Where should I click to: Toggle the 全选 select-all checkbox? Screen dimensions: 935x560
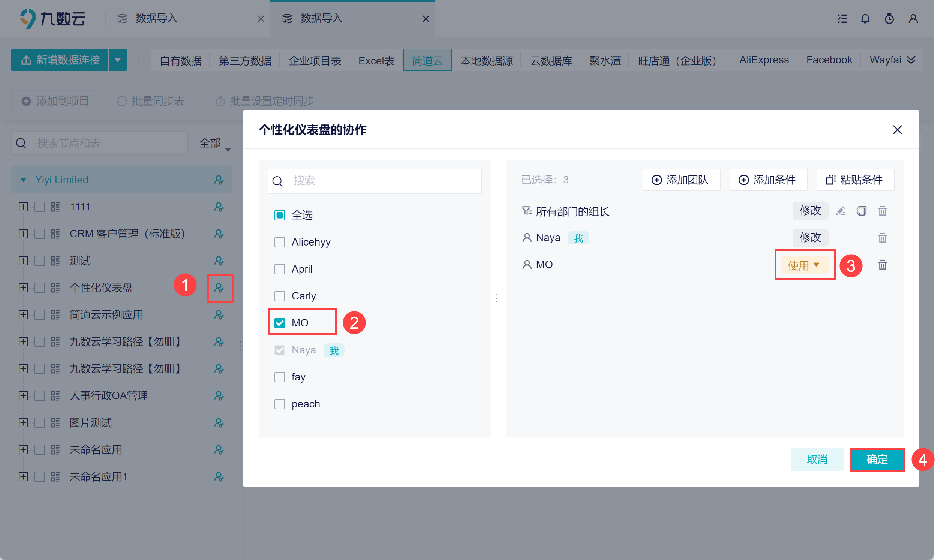click(280, 216)
